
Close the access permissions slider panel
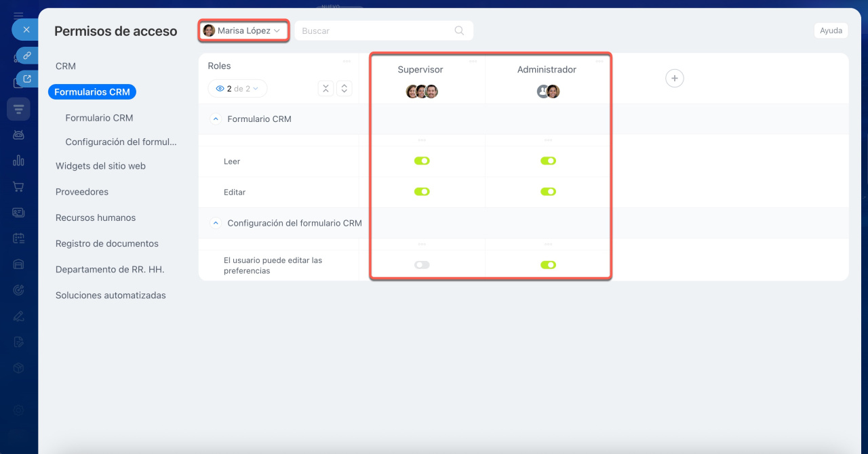coord(26,30)
